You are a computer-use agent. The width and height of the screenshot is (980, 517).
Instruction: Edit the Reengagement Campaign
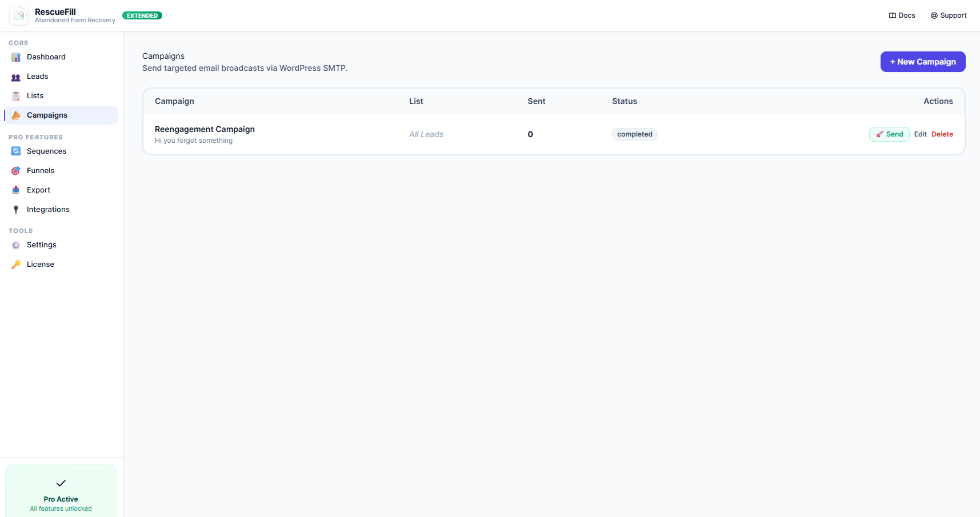921,134
